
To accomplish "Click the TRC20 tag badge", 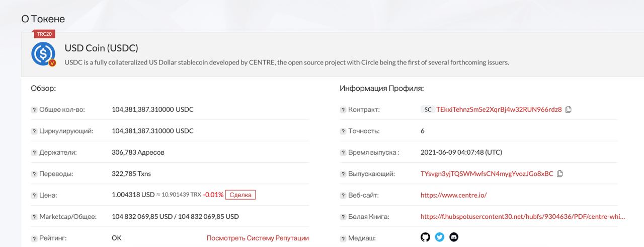I will coord(44,34).
